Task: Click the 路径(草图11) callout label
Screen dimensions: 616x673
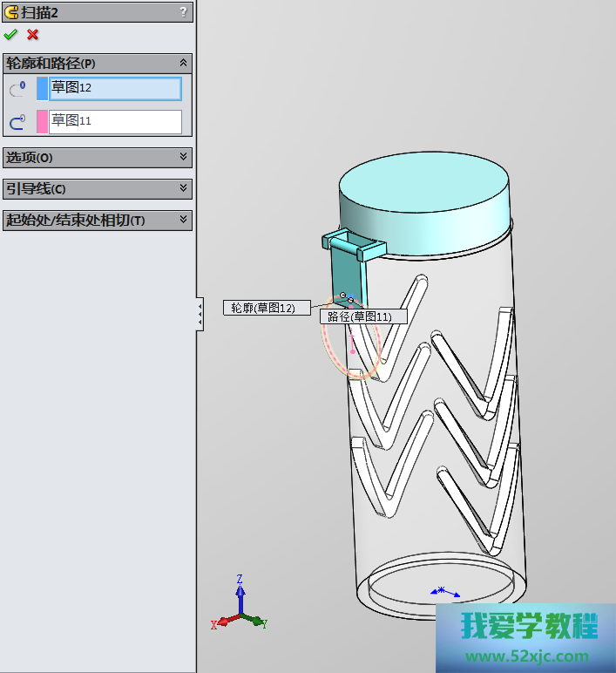Action: (362, 316)
